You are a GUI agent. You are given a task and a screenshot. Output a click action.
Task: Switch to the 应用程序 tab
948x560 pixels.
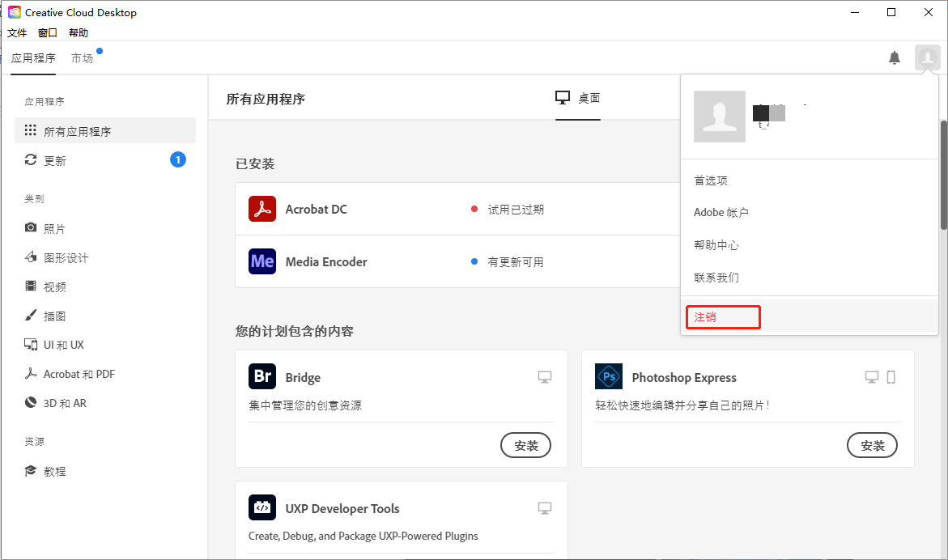[x=33, y=58]
